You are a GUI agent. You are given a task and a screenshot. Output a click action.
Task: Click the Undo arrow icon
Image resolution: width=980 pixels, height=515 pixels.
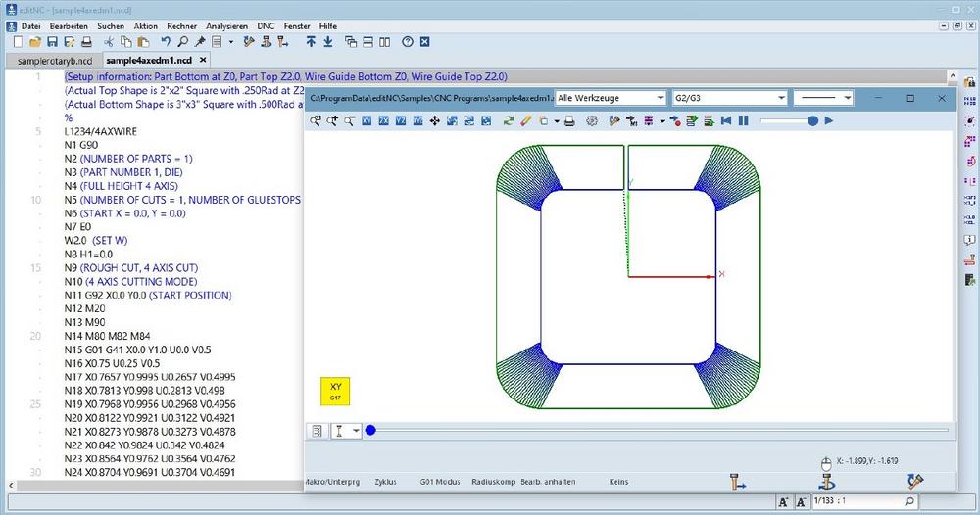coord(167,42)
